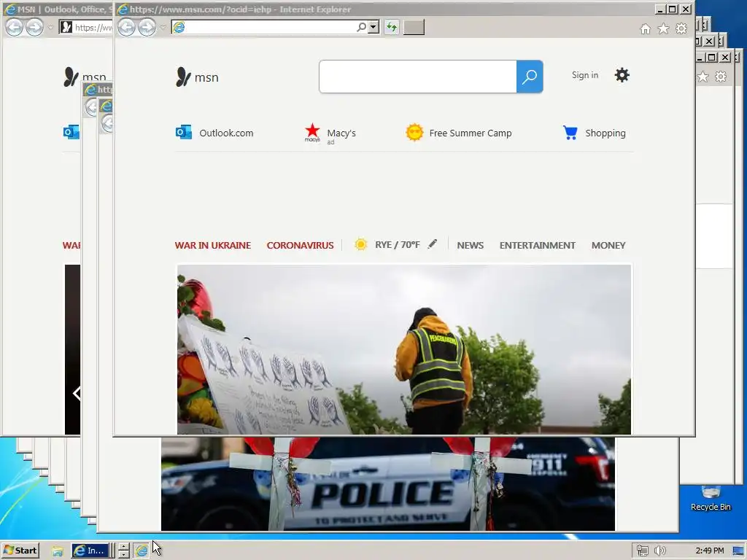The height and width of the screenshot is (560, 747).
Task: Open the POLICE car photo in background window
Action: [388, 484]
